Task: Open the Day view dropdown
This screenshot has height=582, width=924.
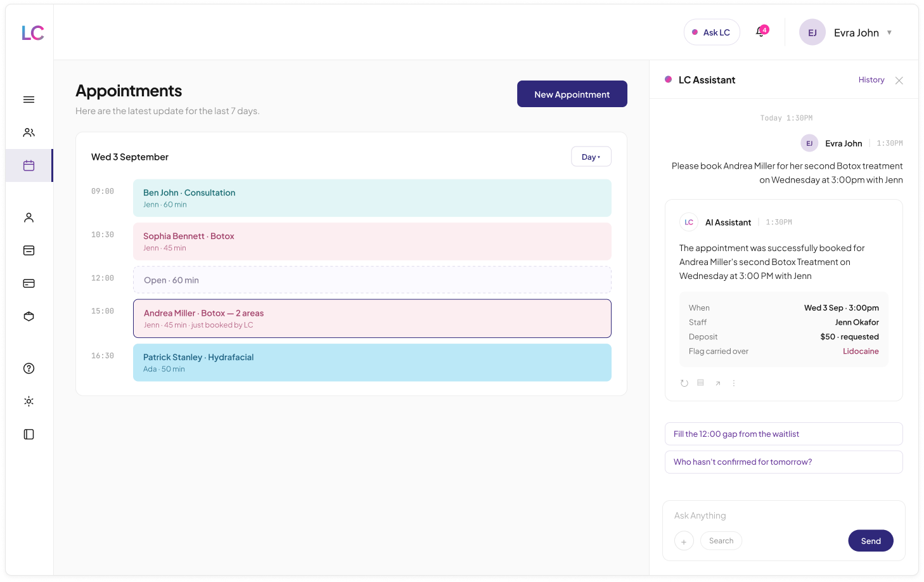Action: click(591, 157)
